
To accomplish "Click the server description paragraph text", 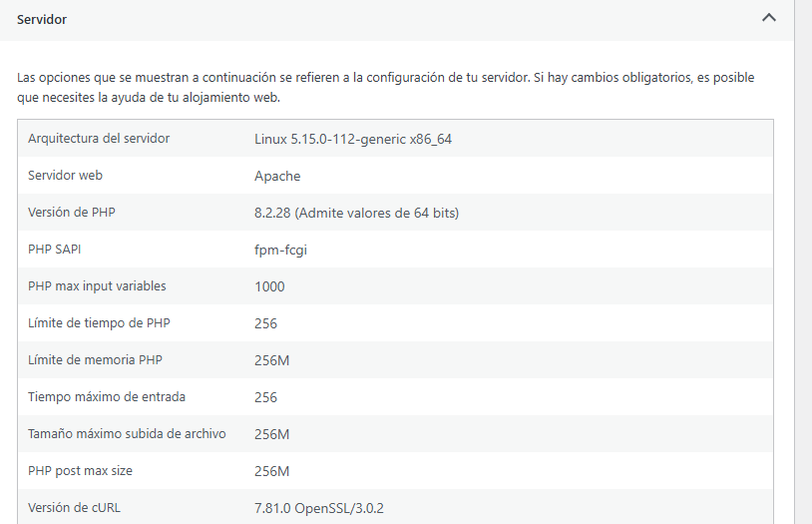I will [385, 87].
